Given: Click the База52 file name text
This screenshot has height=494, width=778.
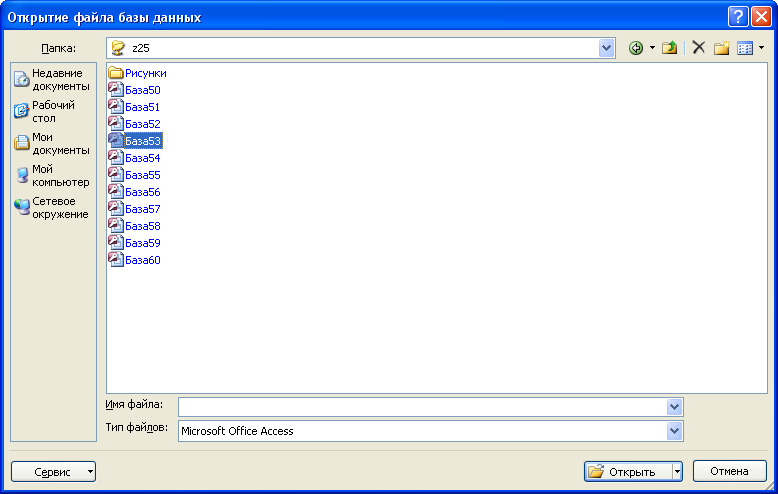Looking at the screenshot, I should coord(143,124).
